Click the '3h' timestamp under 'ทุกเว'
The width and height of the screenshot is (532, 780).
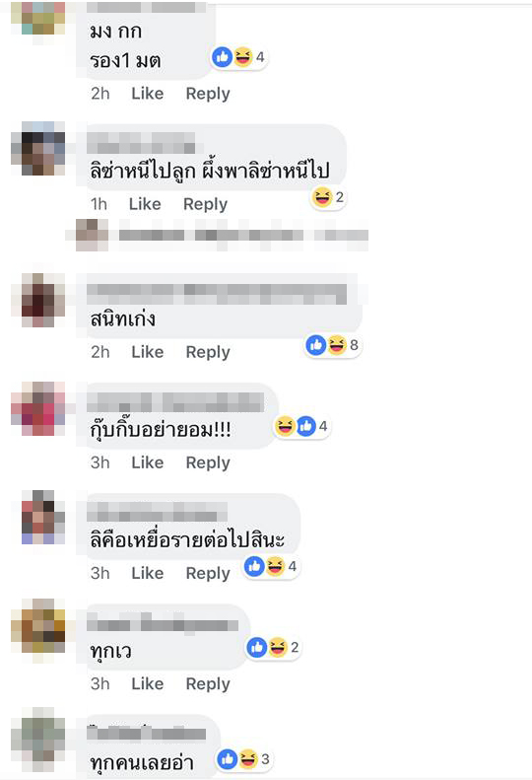tap(100, 684)
